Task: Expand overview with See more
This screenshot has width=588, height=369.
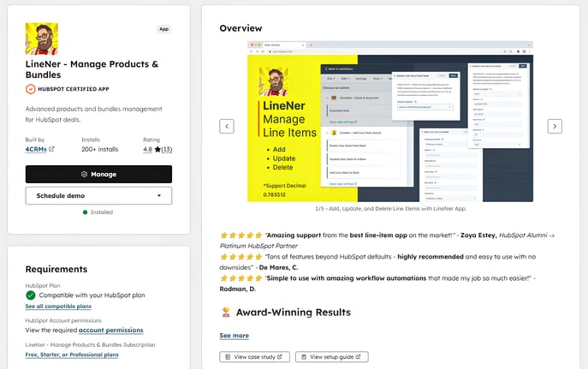Action: [234, 336]
